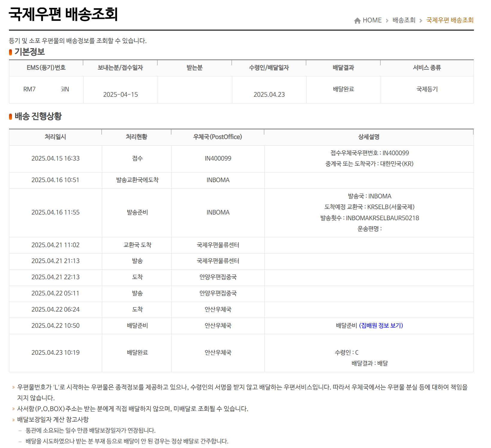
Task: Click orange bullet icon beside 배송 진행상황
Action: [10, 117]
